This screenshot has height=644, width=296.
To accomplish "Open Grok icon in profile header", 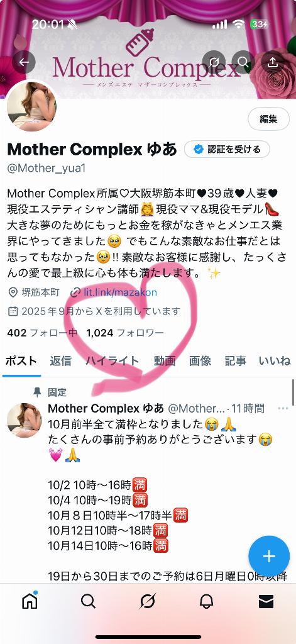I will point(214,62).
